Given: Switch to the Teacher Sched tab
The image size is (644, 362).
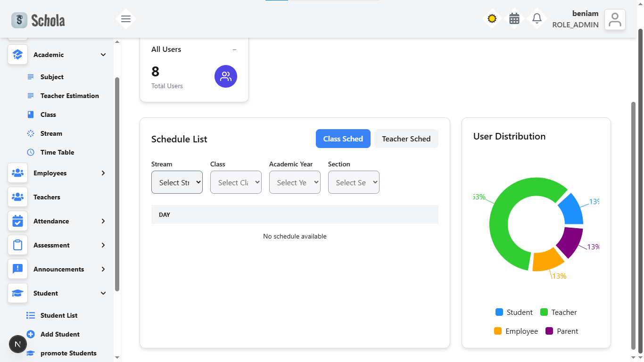Looking at the screenshot, I should 406,139.
